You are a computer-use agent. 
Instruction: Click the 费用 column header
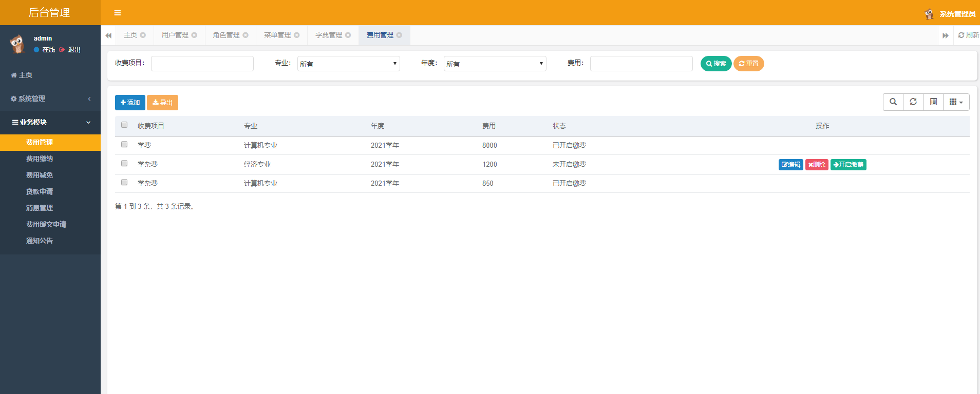(489, 126)
